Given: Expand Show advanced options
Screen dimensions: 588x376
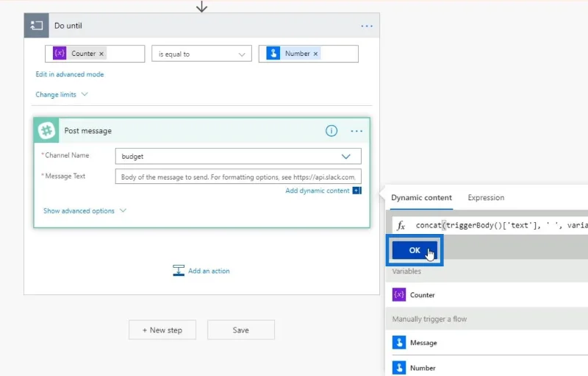Looking at the screenshot, I should pos(85,211).
